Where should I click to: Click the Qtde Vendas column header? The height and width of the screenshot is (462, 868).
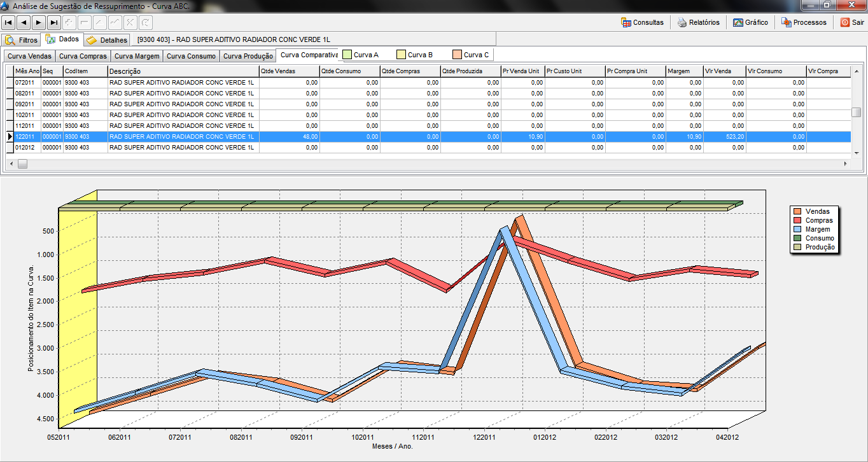click(x=289, y=71)
